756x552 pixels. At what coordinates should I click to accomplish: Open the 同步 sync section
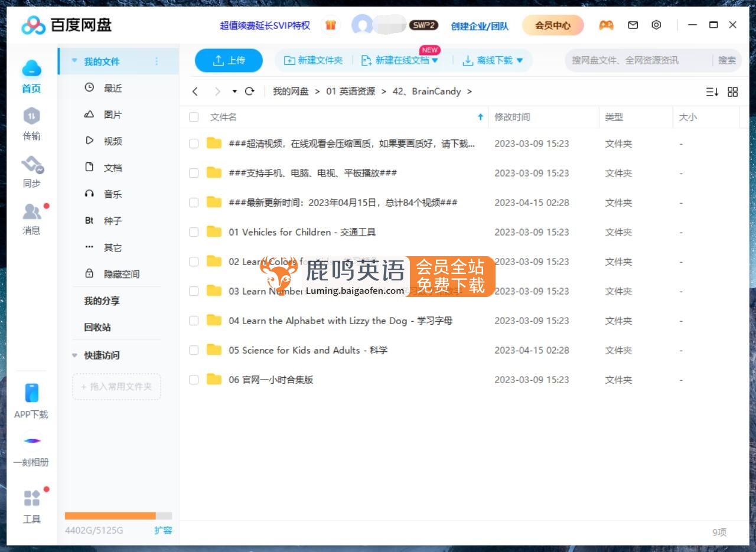[x=32, y=172]
